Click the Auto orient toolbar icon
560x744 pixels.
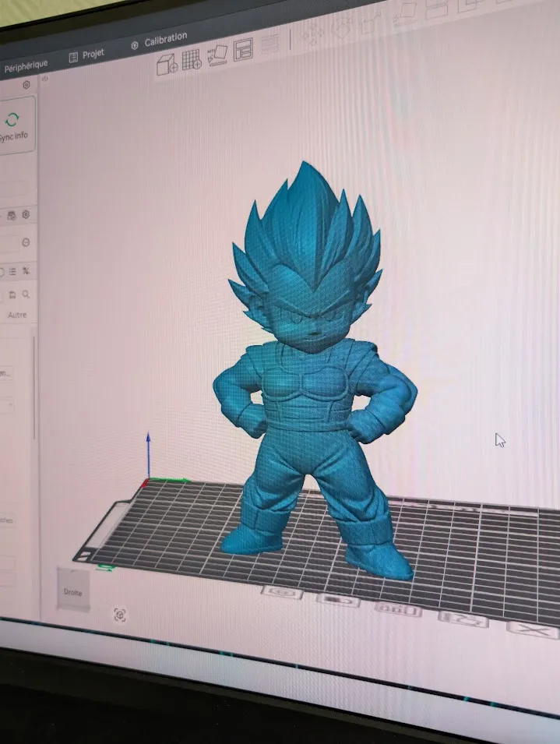tap(217, 55)
